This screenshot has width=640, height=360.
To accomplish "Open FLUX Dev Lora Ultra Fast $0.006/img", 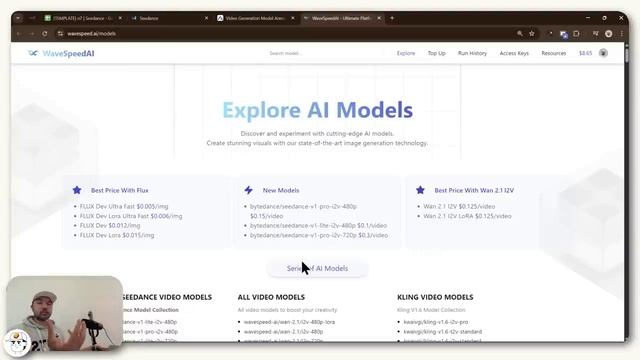I will coord(131,216).
